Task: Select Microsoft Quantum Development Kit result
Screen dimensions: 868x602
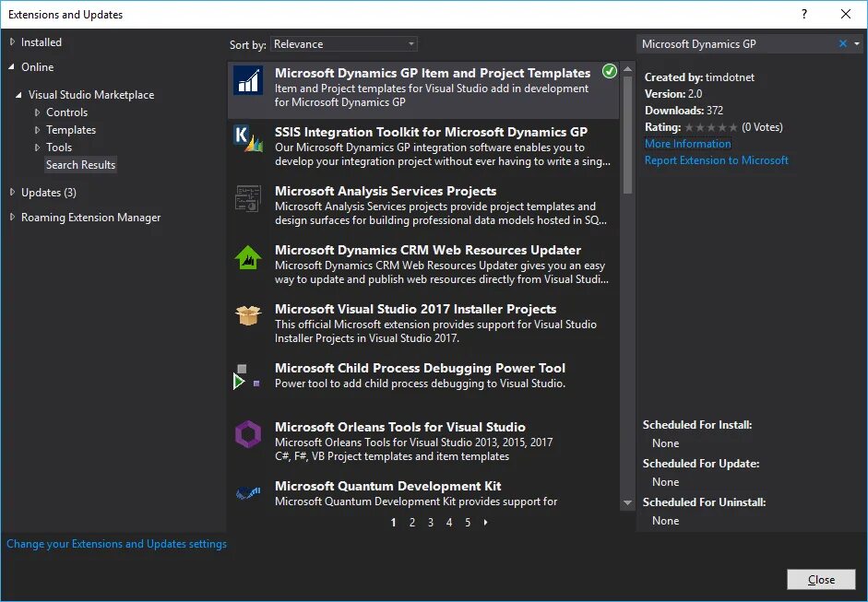Action: point(423,493)
